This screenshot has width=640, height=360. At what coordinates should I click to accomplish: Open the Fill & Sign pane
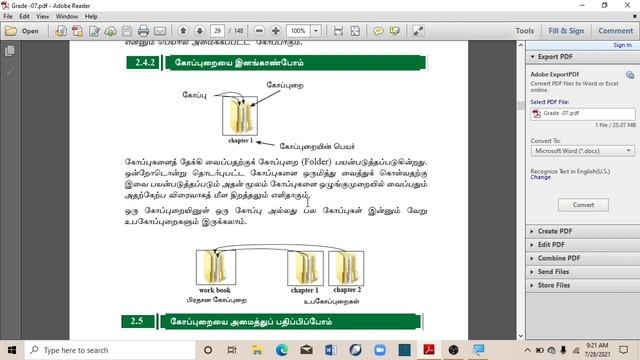[566, 31]
